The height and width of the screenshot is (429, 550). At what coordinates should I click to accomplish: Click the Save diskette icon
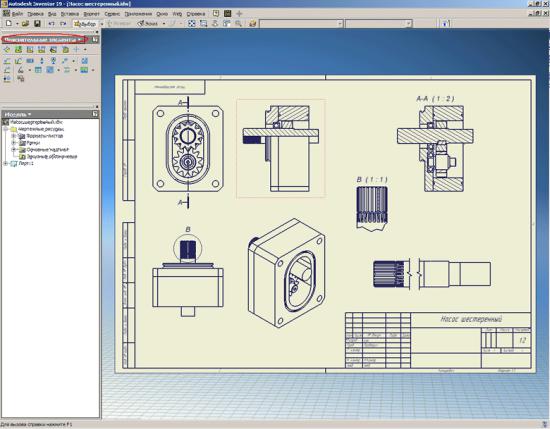[x=37, y=24]
